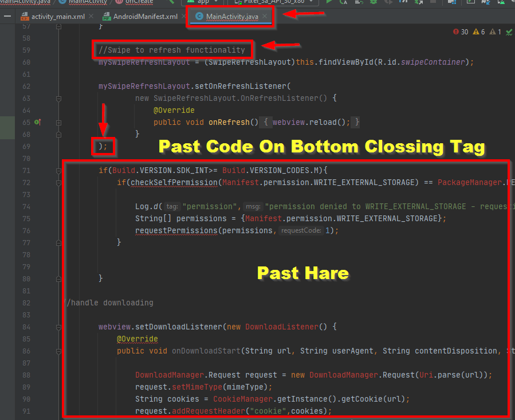Expand the folded onRefresh method on line 65
515x420 pixels.
coord(59,123)
